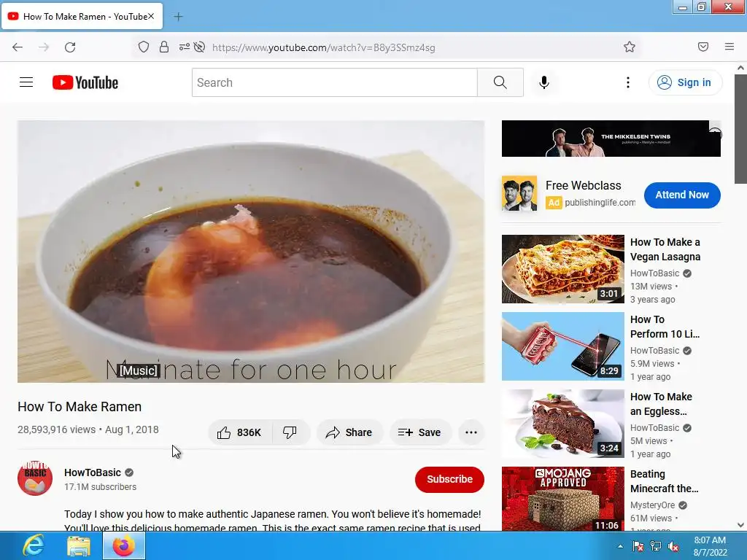Open the tracking protection shield icon
747x560 pixels.
(144, 47)
